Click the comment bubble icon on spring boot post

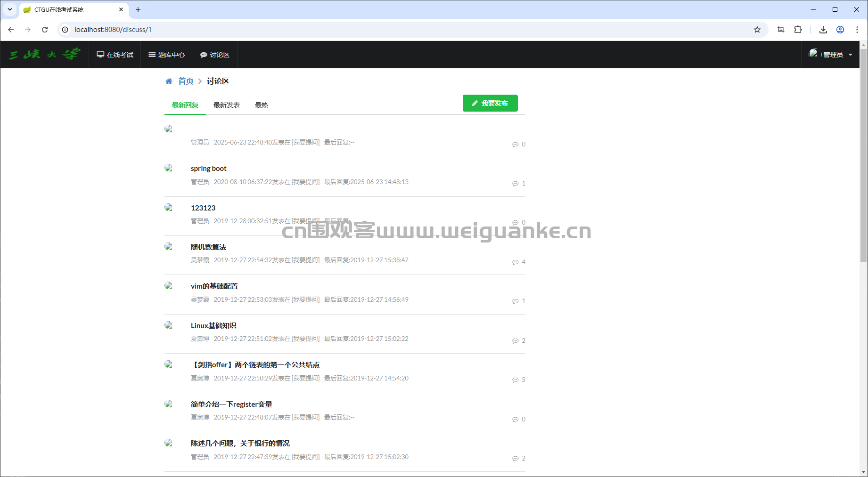515,184
